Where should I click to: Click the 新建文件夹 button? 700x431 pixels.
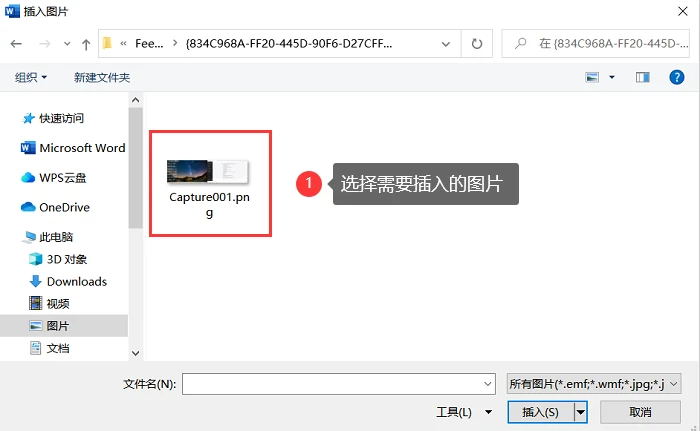tap(102, 77)
